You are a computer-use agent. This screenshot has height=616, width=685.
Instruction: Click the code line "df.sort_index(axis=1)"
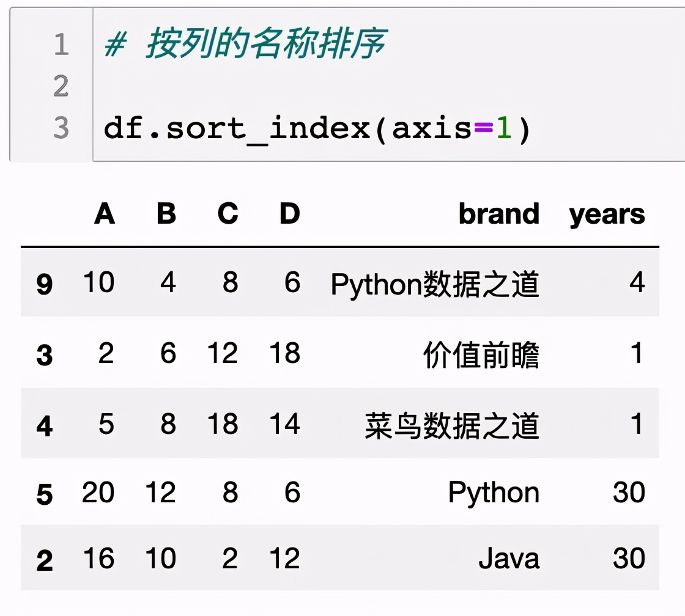pos(317,129)
